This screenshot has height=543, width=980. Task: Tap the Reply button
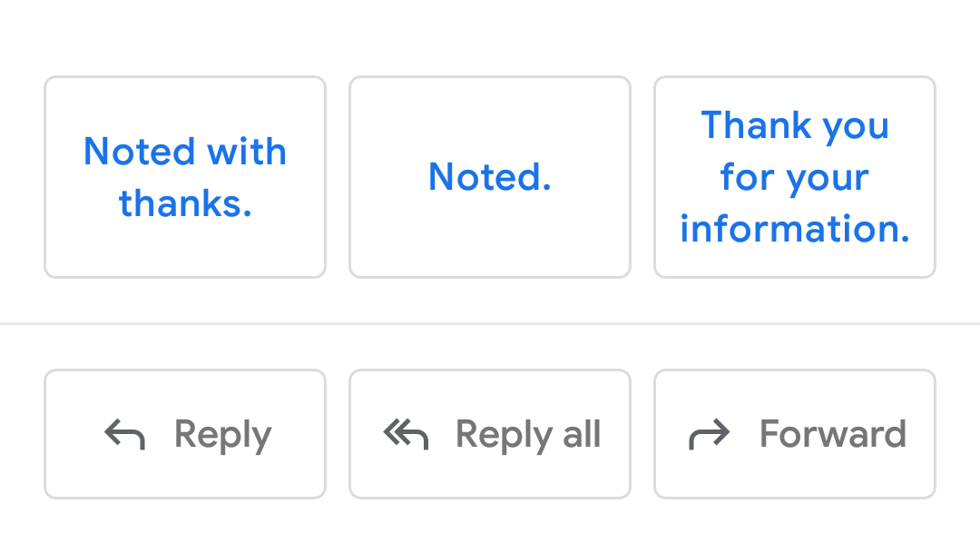(185, 434)
